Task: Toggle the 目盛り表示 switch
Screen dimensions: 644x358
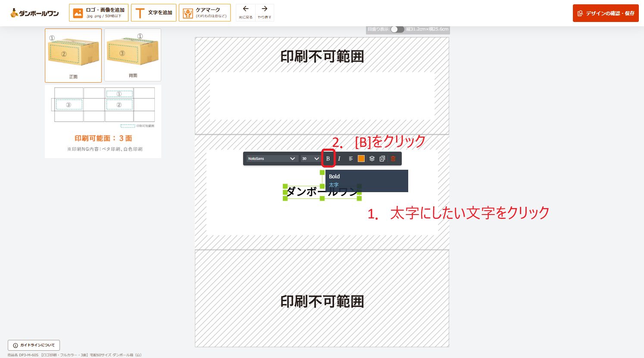Action: click(x=397, y=29)
